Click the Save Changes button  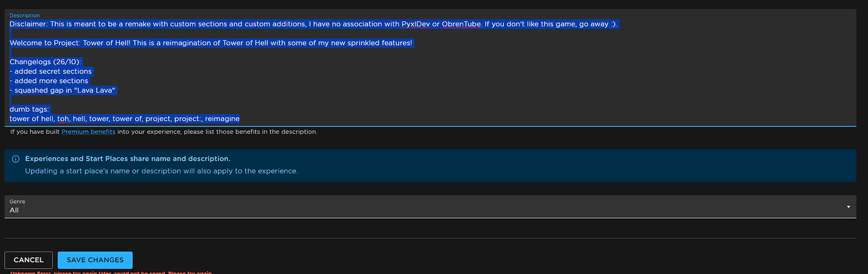coord(95,260)
